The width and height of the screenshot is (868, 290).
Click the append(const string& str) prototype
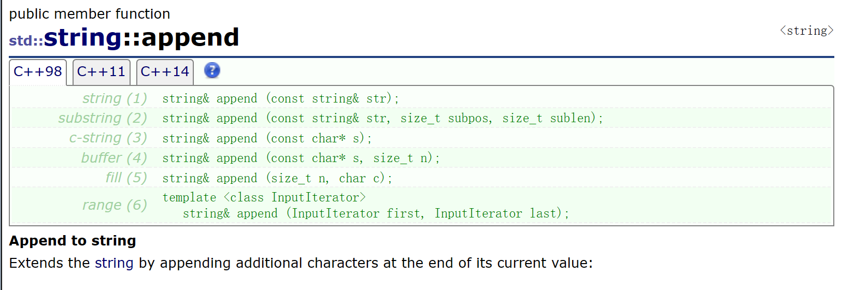pyautogui.click(x=281, y=98)
